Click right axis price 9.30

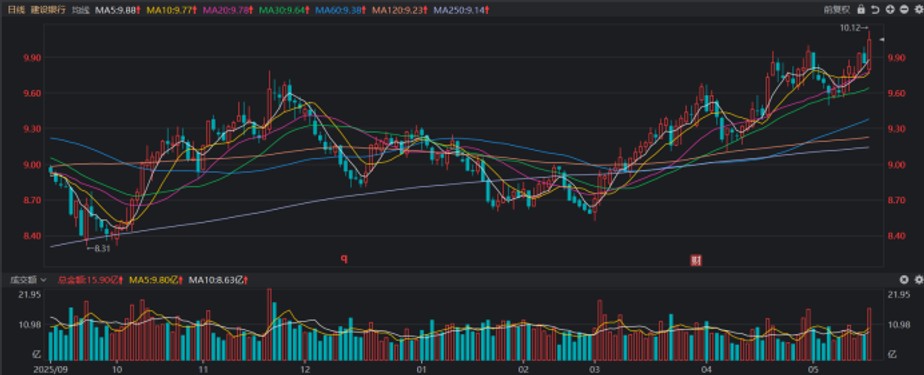coord(897,129)
